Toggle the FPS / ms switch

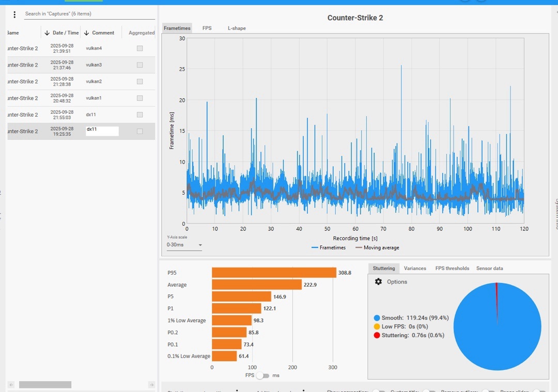pyautogui.click(x=262, y=375)
